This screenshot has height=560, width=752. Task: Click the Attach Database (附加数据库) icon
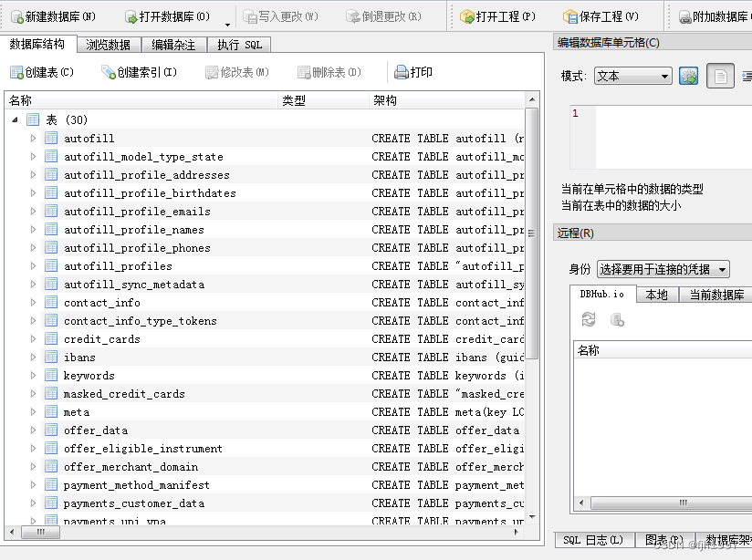click(684, 17)
